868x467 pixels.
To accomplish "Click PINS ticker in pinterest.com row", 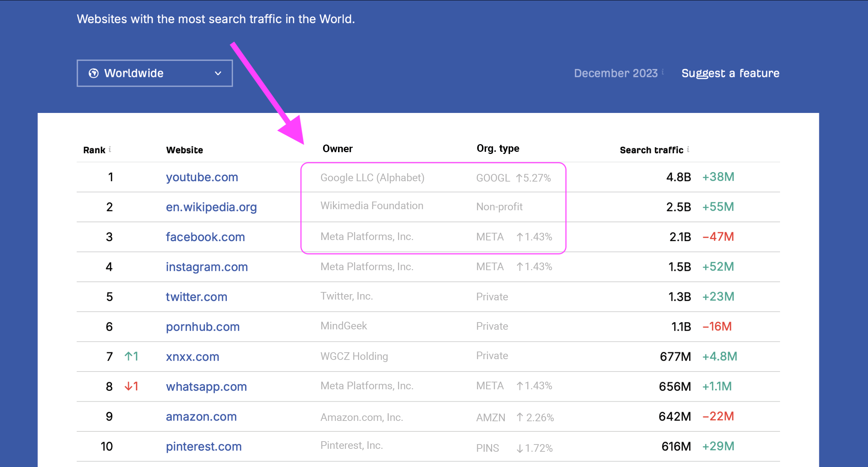I will click(x=487, y=448).
